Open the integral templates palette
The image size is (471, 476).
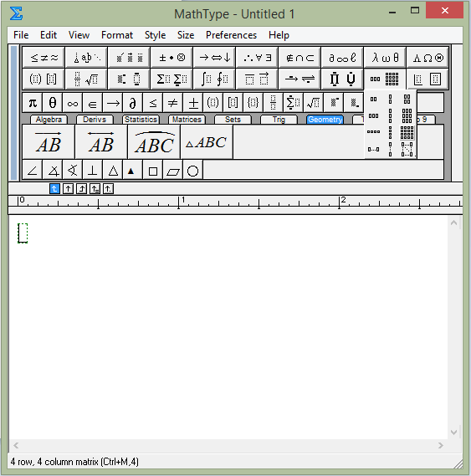pos(214,79)
